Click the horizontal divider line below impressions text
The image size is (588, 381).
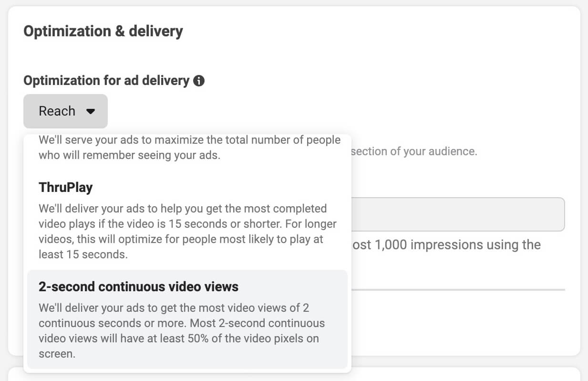(x=458, y=289)
